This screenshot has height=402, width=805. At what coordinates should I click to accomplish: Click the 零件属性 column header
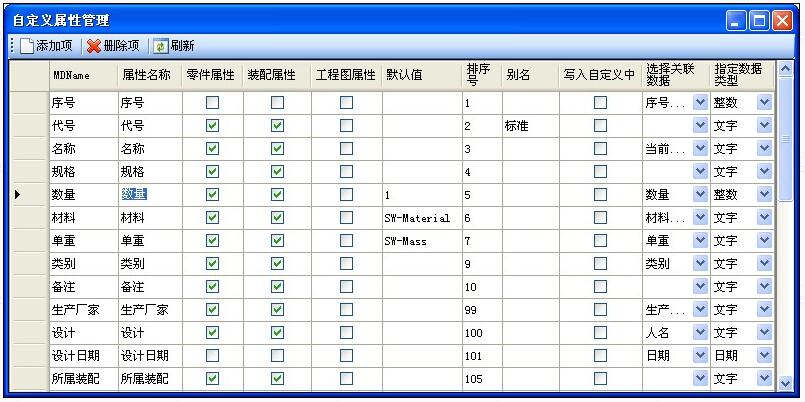point(212,76)
